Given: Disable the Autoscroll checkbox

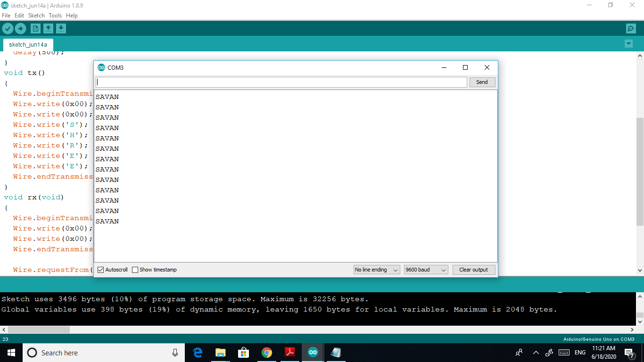Looking at the screenshot, I should pos(100,270).
